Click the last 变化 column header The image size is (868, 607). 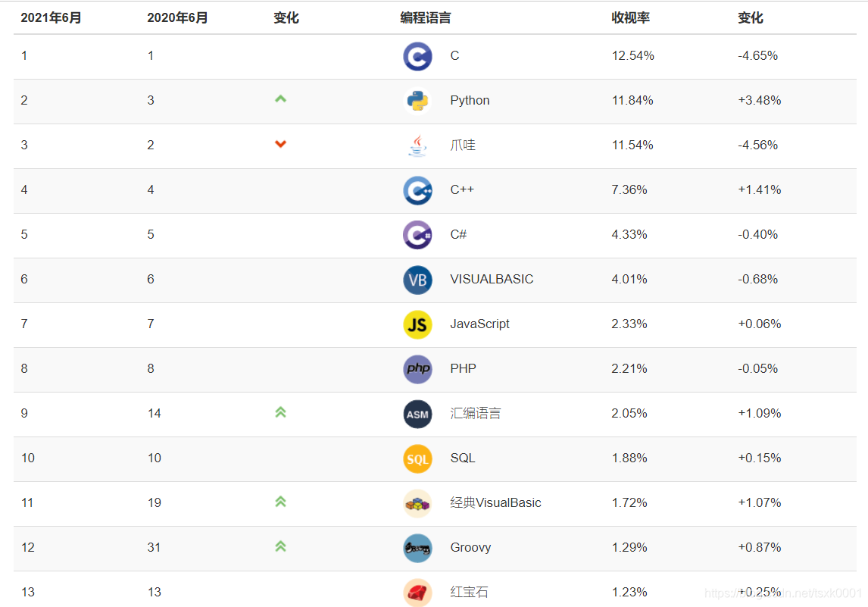pyautogui.click(x=751, y=17)
